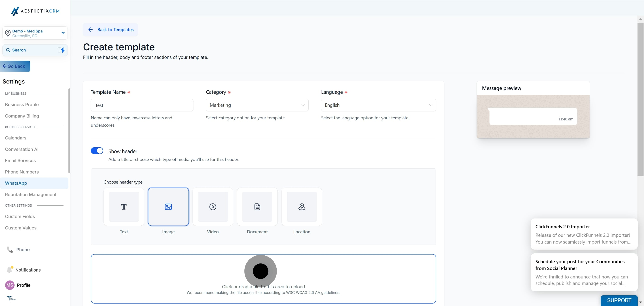Choose the Location header type icon

tap(302, 207)
